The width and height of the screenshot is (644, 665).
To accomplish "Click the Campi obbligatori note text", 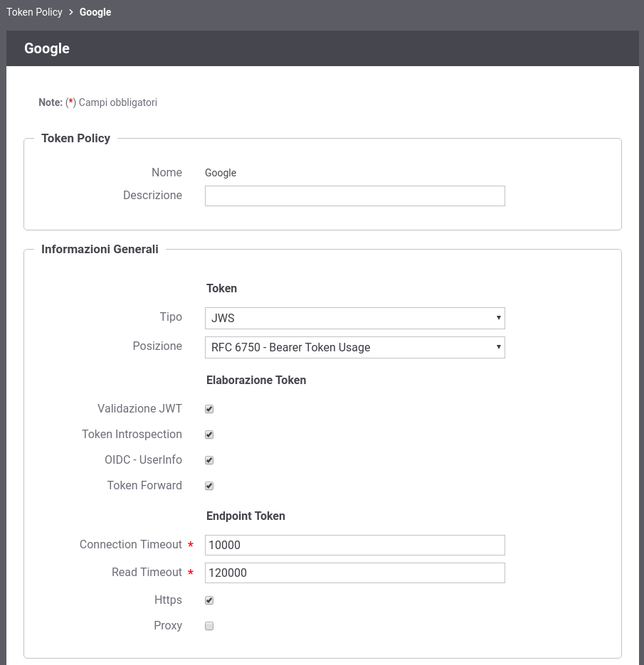I will point(118,102).
